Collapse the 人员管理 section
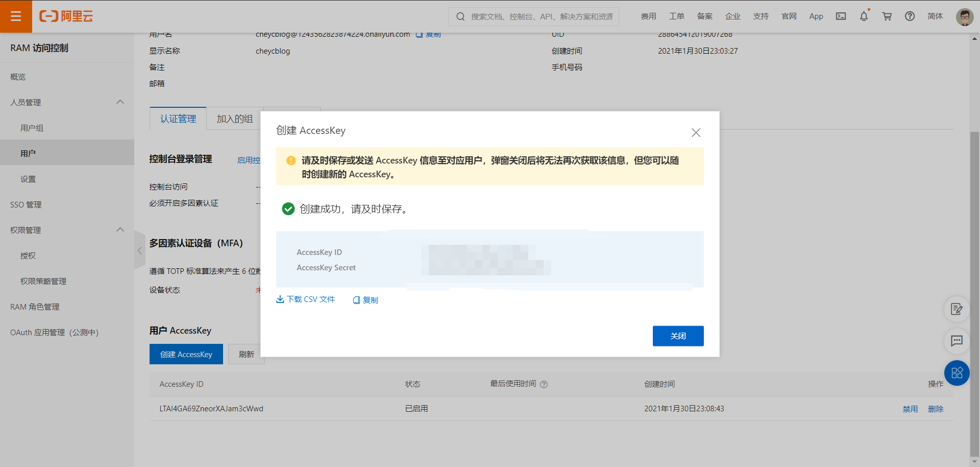The image size is (980, 467). click(120, 102)
